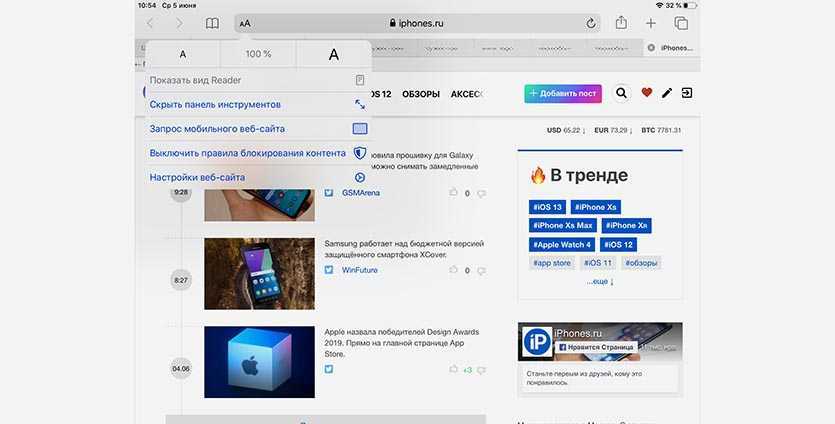Screen dimensions: 835x424
Task: Tap the reload page icon
Action: coord(591,23)
